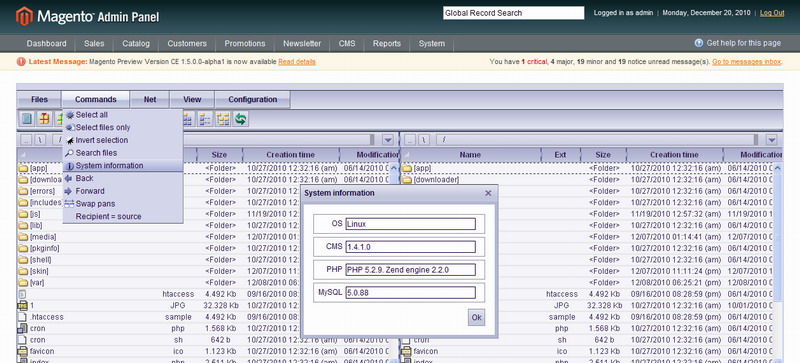Open Reports admin menu
The height and width of the screenshot is (363, 800).
tap(387, 43)
